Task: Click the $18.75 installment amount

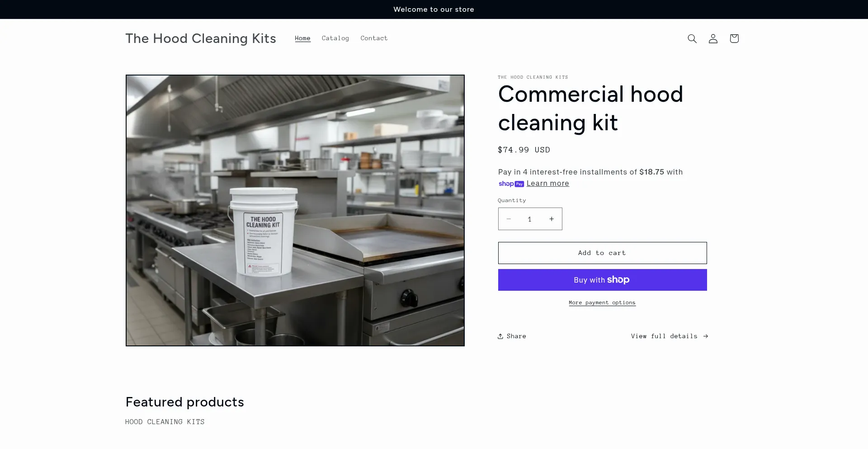Action: click(651, 172)
